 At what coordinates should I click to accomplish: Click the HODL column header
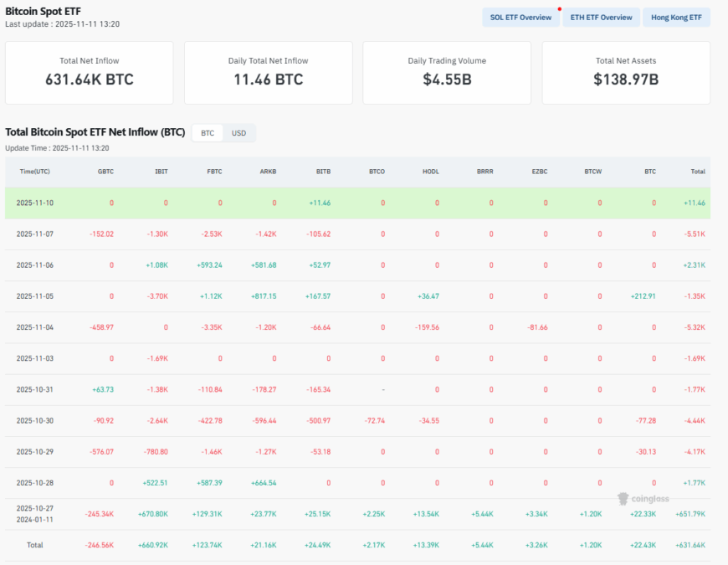(x=431, y=172)
